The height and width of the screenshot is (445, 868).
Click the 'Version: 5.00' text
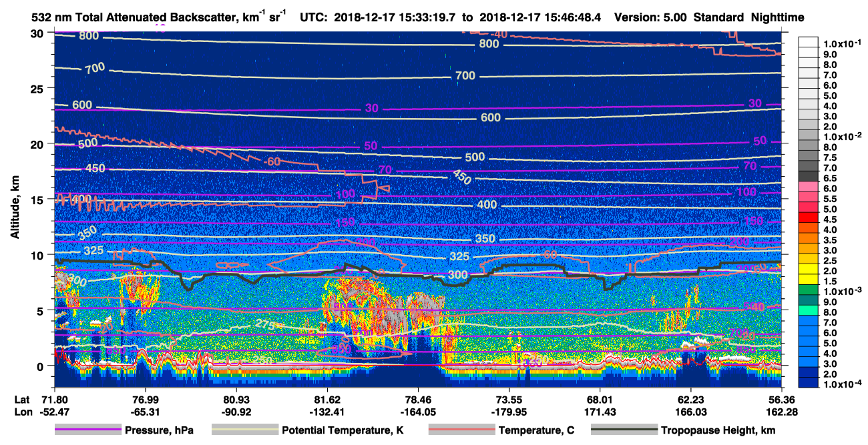(x=649, y=18)
